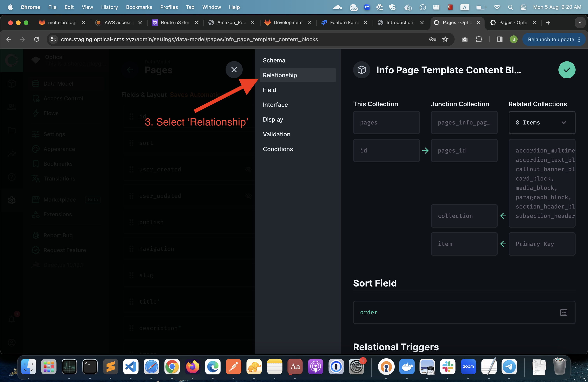Open the tab search chevron dropdown
The image size is (588, 382).
580,23
